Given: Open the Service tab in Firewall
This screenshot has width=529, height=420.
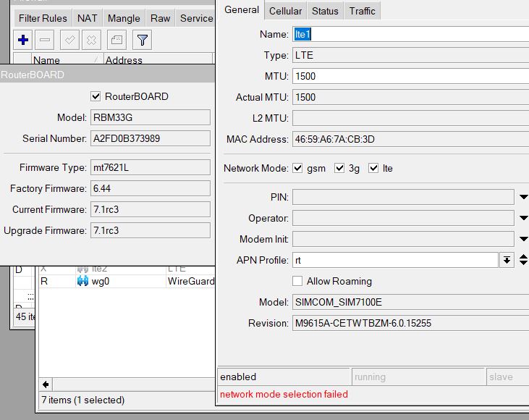Looking at the screenshot, I should [x=196, y=18].
